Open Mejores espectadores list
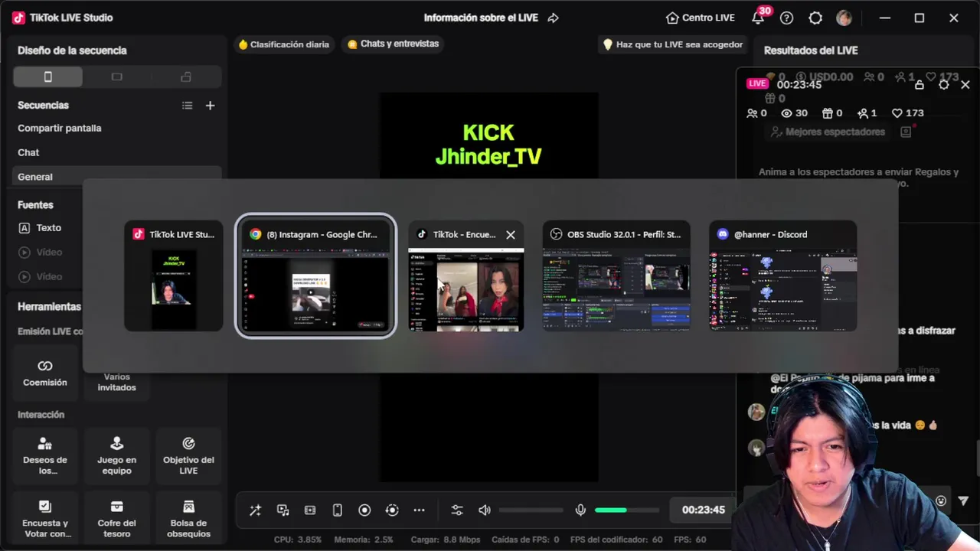Viewport: 980px width, 551px height. (828, 132)
